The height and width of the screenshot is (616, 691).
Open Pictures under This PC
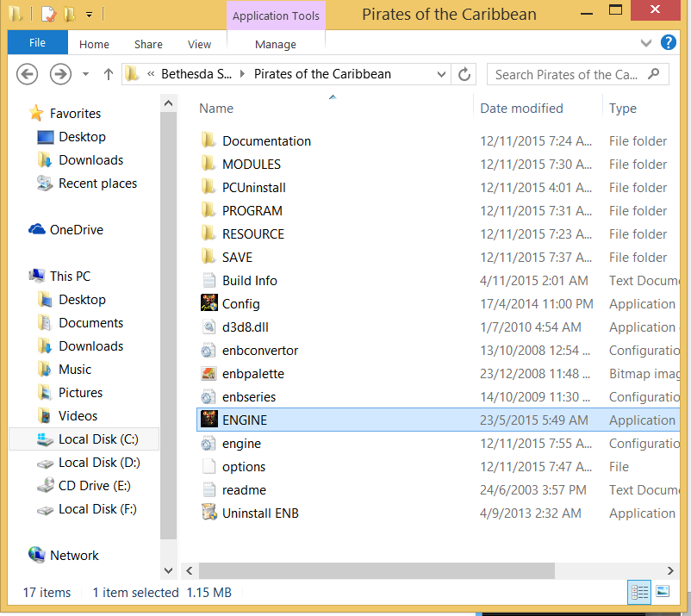click(x=80, y=392)
